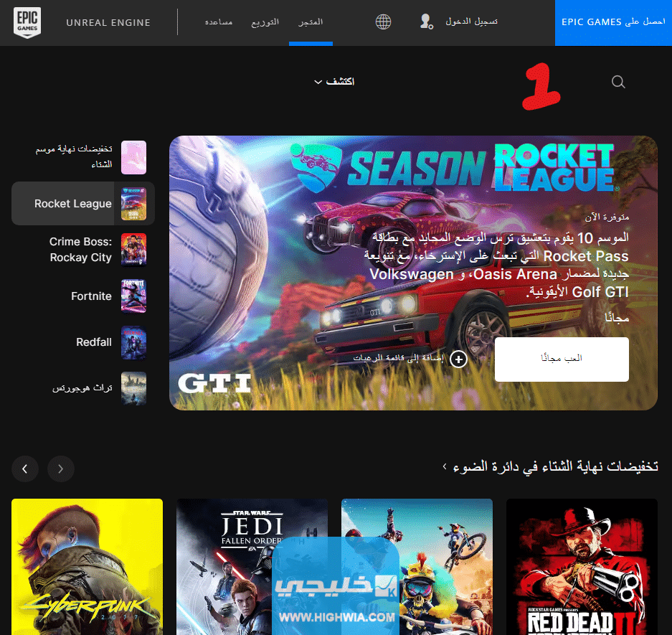Expand the اكتشف discover dropdown

tap(334, 82)
